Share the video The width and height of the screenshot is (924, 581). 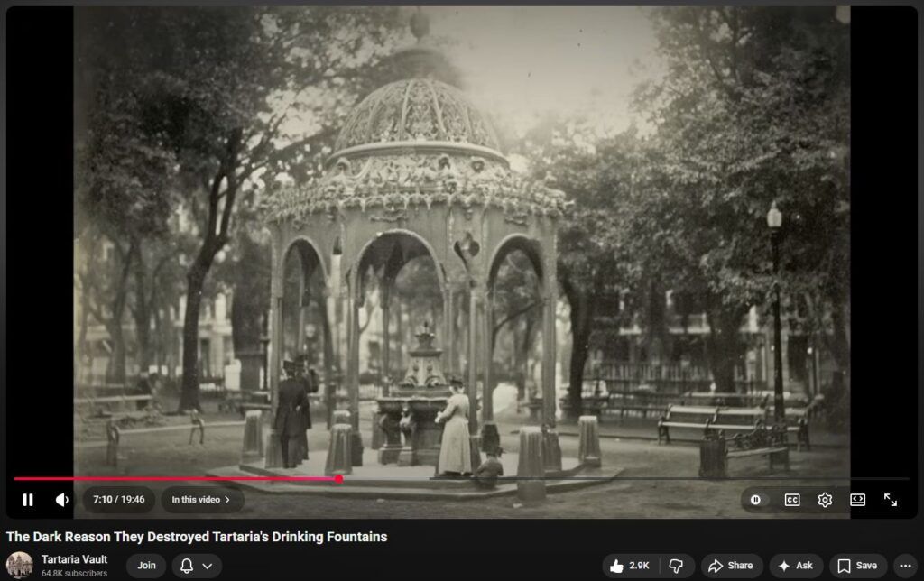click(x=731, y=566)
